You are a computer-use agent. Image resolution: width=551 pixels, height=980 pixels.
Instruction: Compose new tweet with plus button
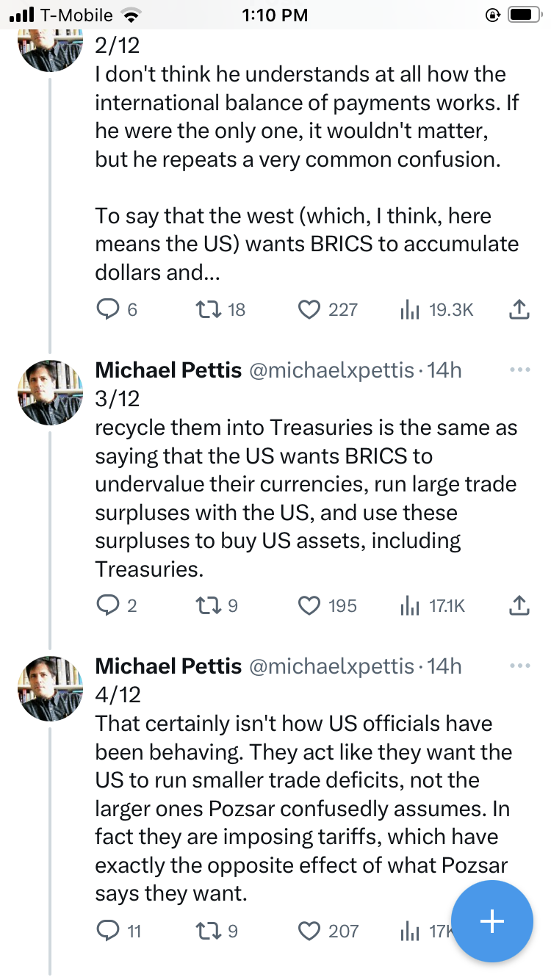(491, 921)
